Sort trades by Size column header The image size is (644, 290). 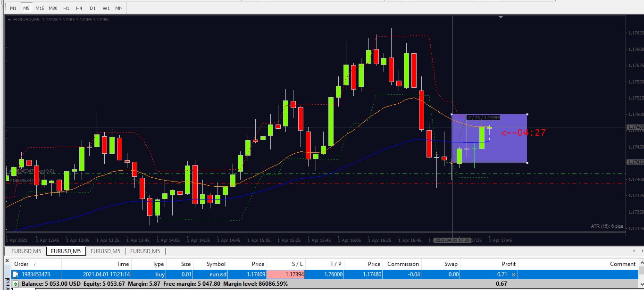click(x=180, y=264)
